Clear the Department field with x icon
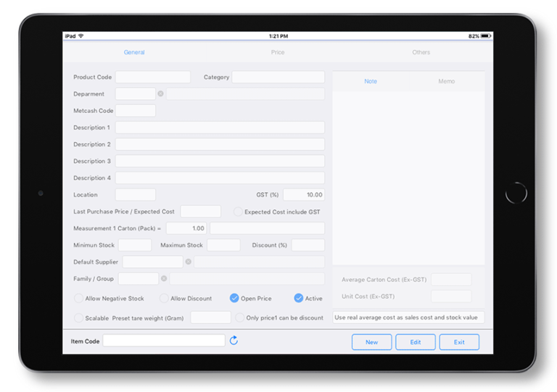Image resolution: width=557 pixels, height=392 pixels. click(x=160, y=93)
